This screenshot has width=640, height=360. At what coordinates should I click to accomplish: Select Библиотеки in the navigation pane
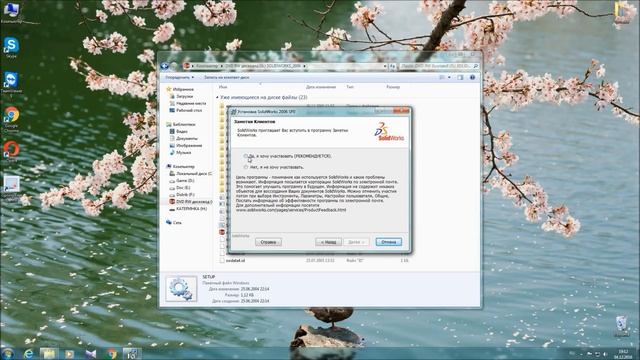[181, 124]
